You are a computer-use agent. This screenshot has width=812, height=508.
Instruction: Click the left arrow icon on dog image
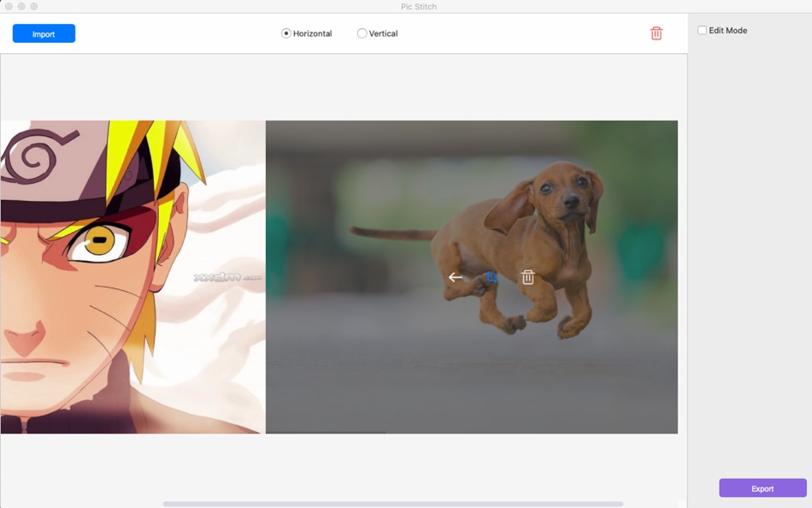click(456, 277)
